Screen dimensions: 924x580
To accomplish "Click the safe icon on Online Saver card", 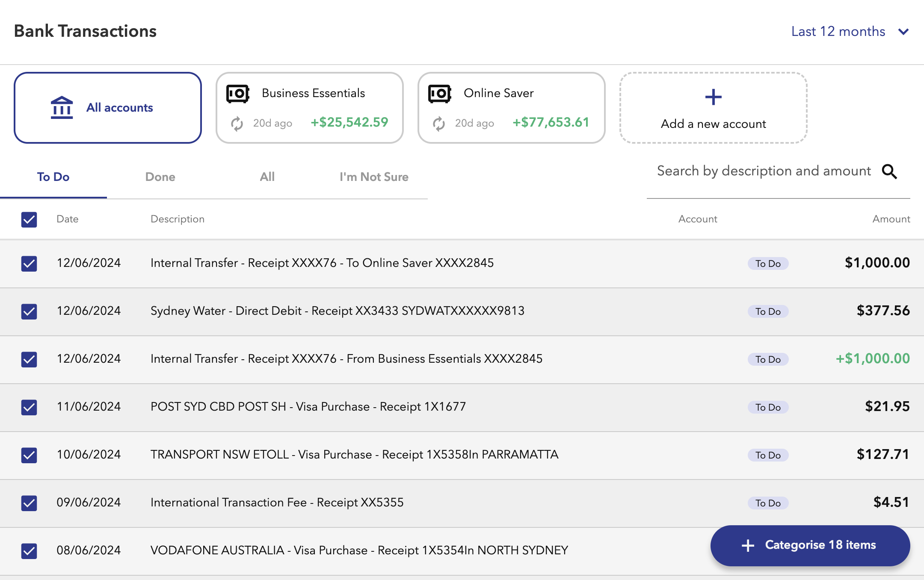I will (x=440, y=93).
